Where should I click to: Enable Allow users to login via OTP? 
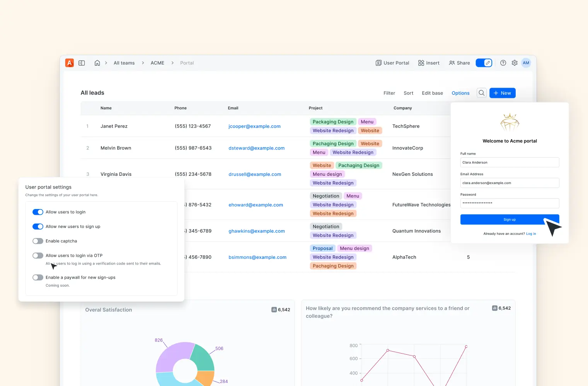click(38, 255)
